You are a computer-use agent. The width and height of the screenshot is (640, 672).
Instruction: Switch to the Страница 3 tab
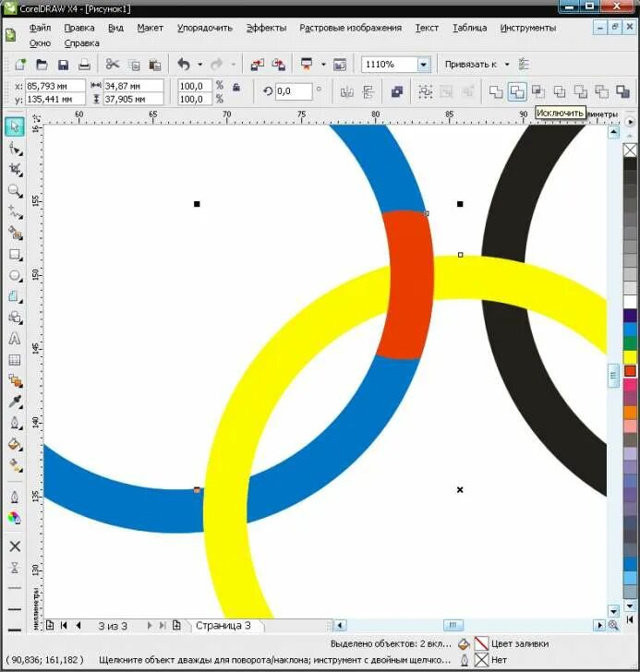(x=223, y=626)
